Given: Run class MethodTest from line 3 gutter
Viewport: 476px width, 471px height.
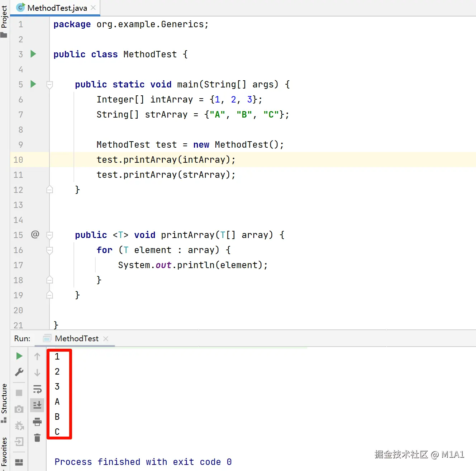Looking at the screenshot, I should coord(33,54).
